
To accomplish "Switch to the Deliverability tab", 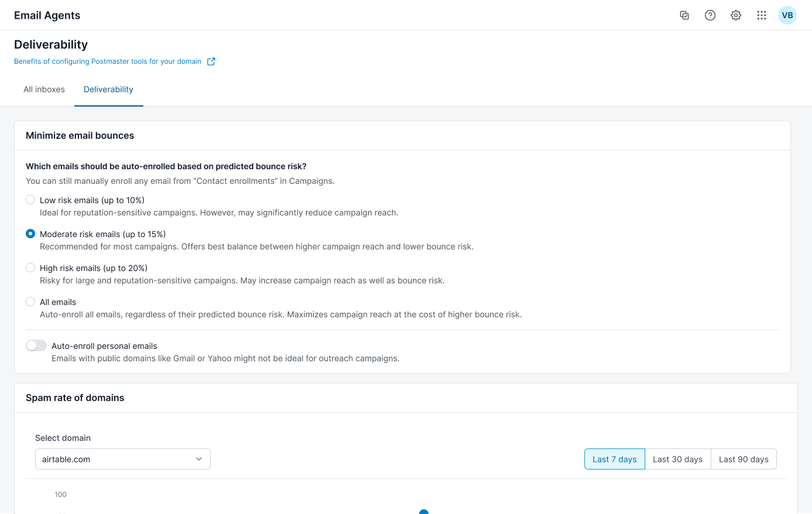I will [x=108, y=90].
